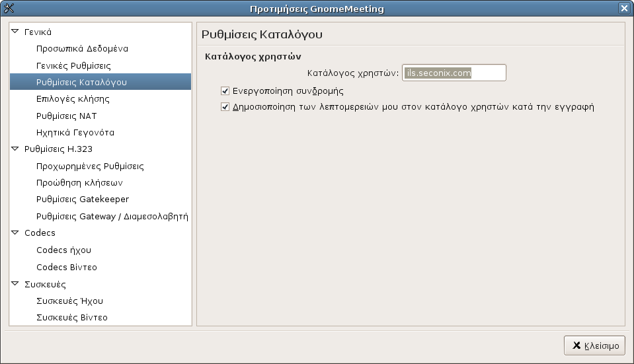
Task: Go to Ρυθμίσεις NAT page
Action: pyautogui.click(x=66, y=116)
